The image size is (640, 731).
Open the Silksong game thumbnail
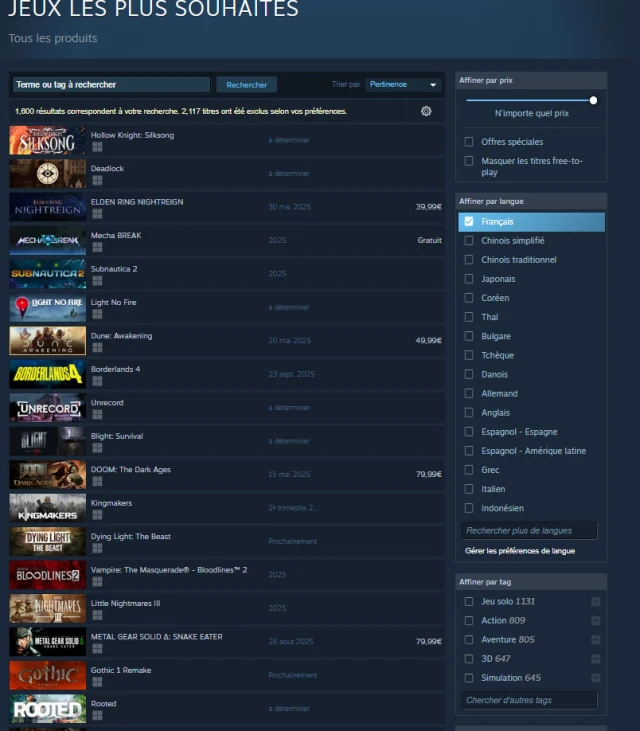48,140
